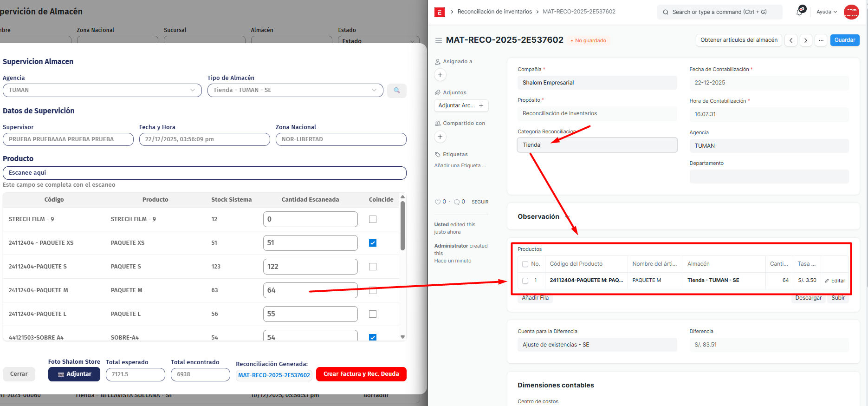Click the hamburger sidebar toggle icon
Image resolution: width=868 pixels, height=406 pixels.
(x=438, y=40)
